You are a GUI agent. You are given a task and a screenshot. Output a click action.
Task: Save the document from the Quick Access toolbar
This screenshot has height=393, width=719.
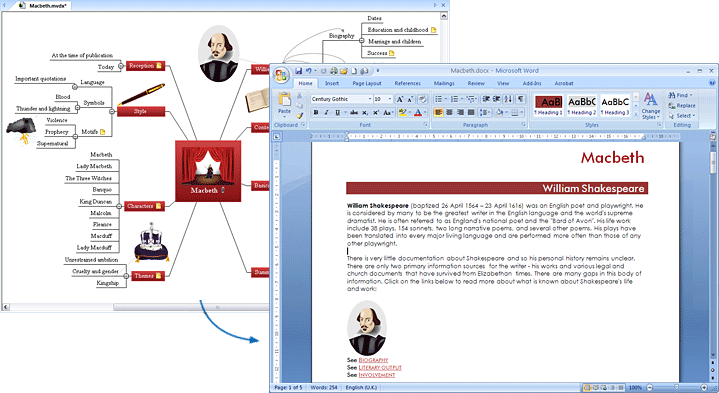[299, 71]
